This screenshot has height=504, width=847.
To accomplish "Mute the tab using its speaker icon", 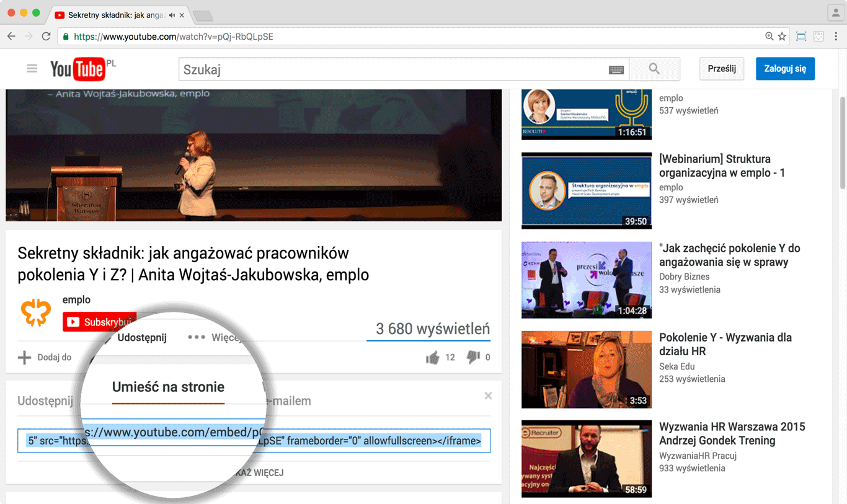I will pos(172,15).
